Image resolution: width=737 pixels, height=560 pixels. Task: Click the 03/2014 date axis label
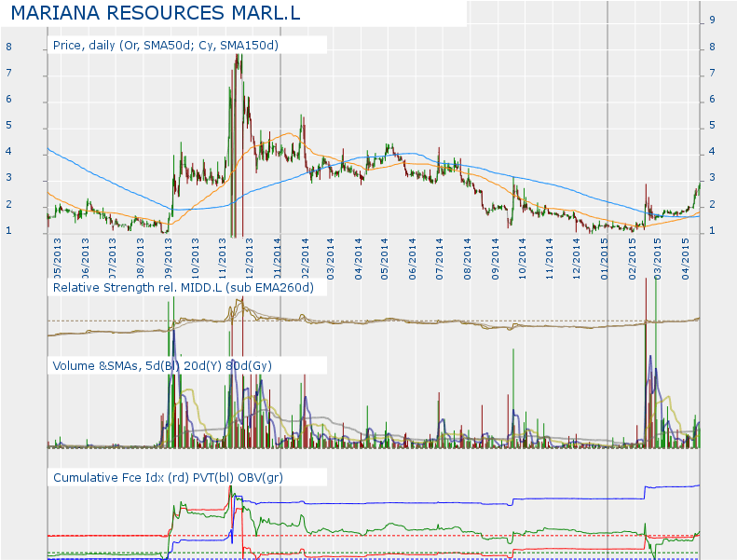click(331, 259)
